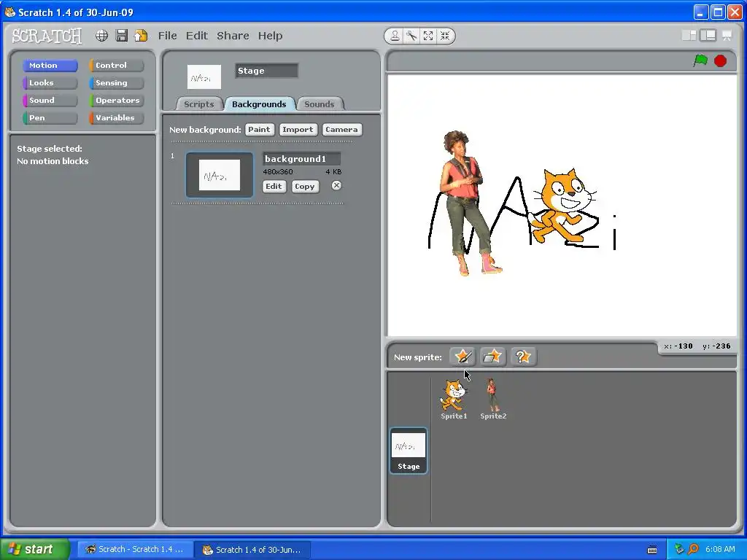Select the duplicate stamp tool
The width and height of the screenshot is (747, 560).
pos(395,36)
